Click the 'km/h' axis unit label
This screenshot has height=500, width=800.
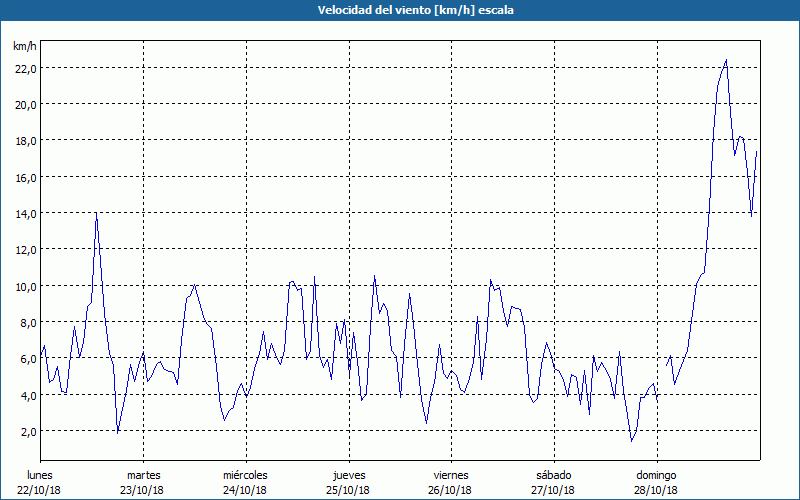coord(25,46)
